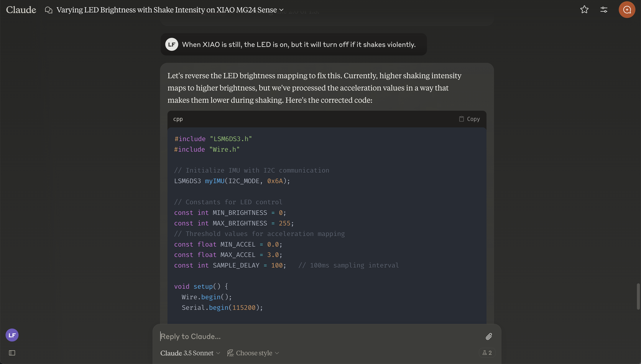Image resolution: width=641 pixels, height=364 pixels.
Task: Copy the cpp code block
Action: (469, 119)
